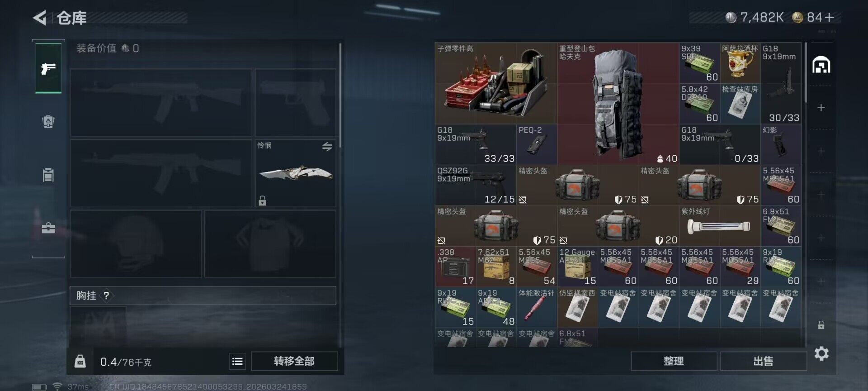Select the weapons tab with the pistol icon
The width and height of the screenshot is (868, 391).
click(x=48, y=68)
